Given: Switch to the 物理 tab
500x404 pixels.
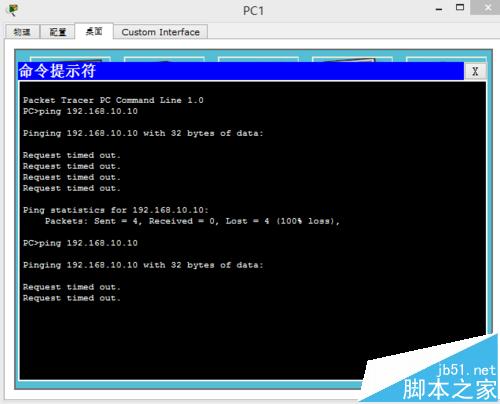Looking at the screenshot, I should click(22, 32).
